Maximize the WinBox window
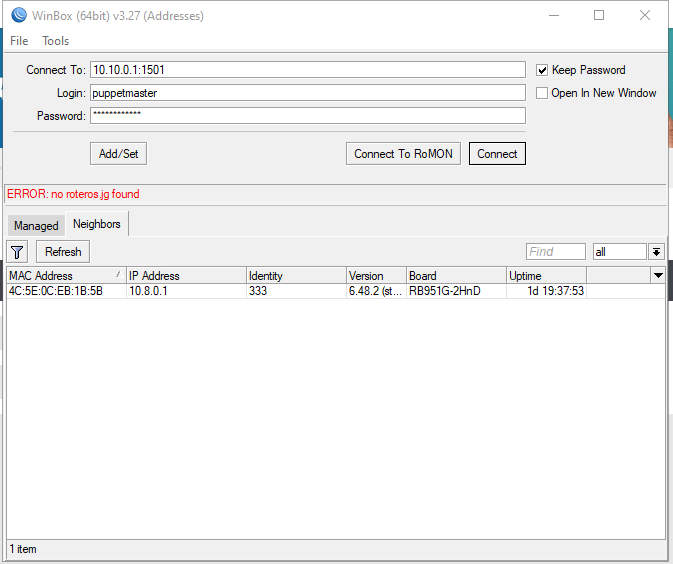Image resolution: width=673 pixels, height=564 pixels. coord(599,15)
